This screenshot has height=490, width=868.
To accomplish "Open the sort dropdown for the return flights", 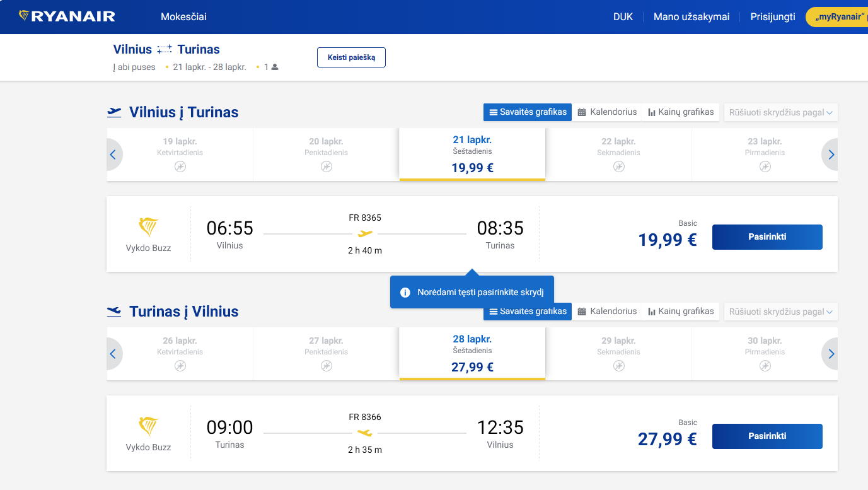I will 781,312.
